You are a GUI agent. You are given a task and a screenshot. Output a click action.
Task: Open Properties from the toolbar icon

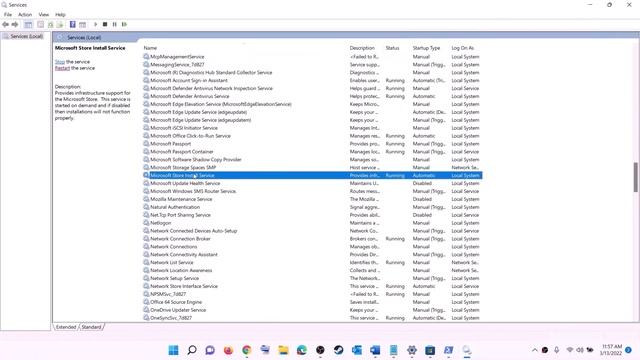coord(40,24)
